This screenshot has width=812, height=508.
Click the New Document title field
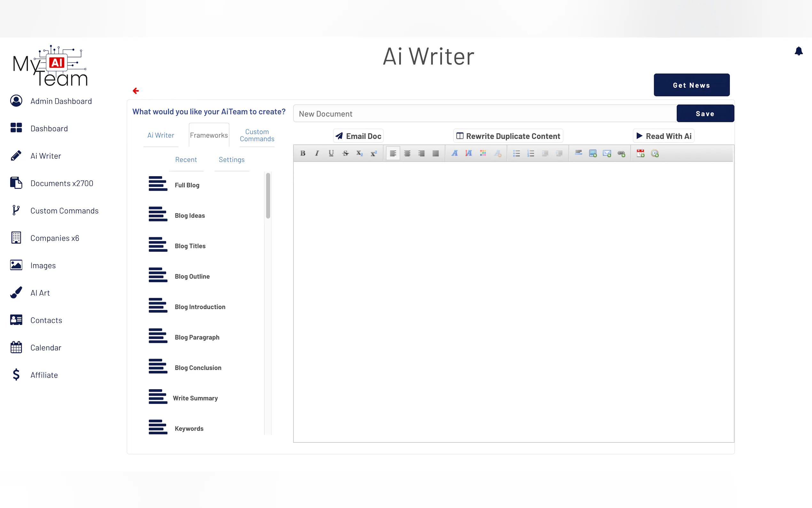484,114
